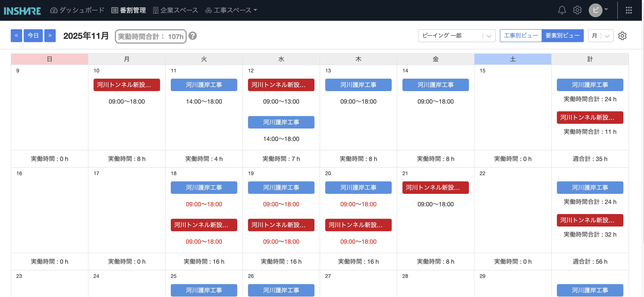Click the help question mark icon
Image resolution: width=644 pixels, height=297 pixels.
[193, 36]
